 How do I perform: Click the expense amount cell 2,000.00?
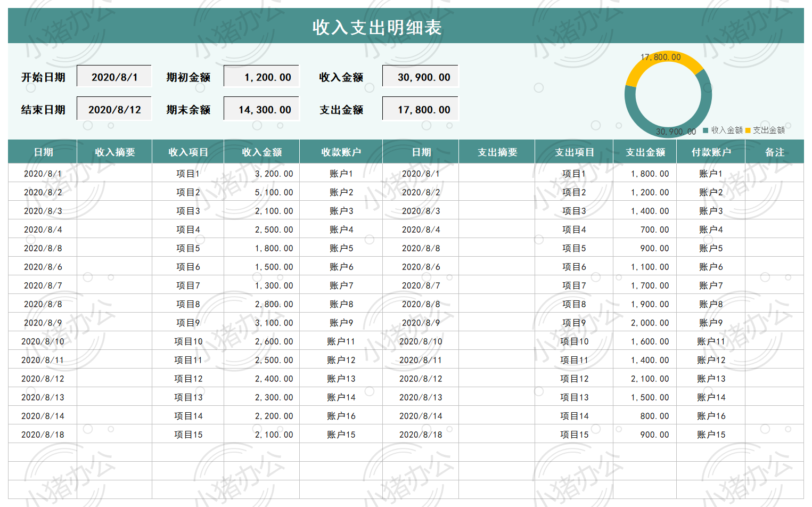(645, 322)
